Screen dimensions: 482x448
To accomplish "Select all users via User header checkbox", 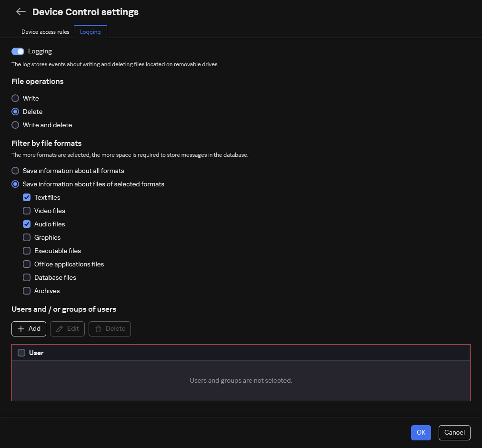I will [21, 353].
